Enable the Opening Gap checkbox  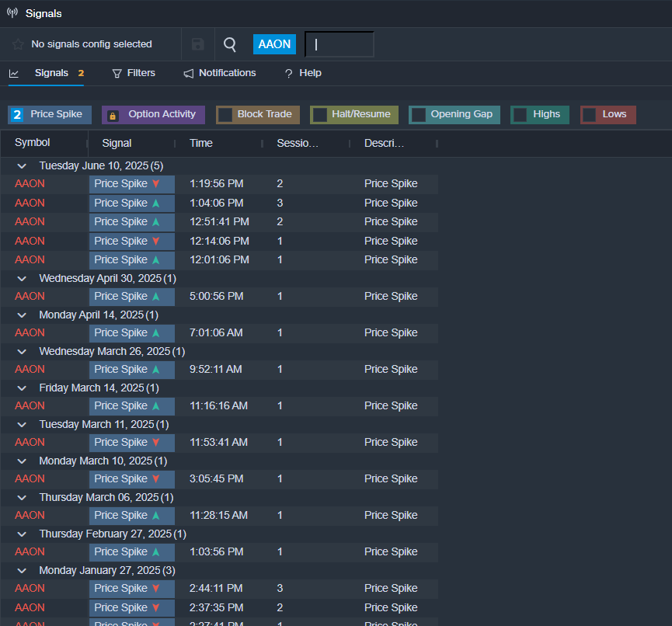[x=419, y=114]
